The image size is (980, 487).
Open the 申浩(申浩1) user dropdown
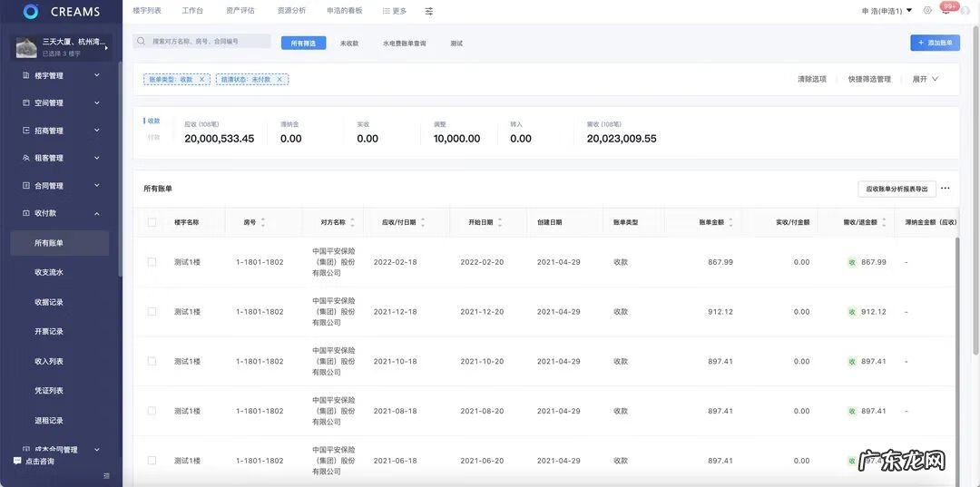coord(887,11)
